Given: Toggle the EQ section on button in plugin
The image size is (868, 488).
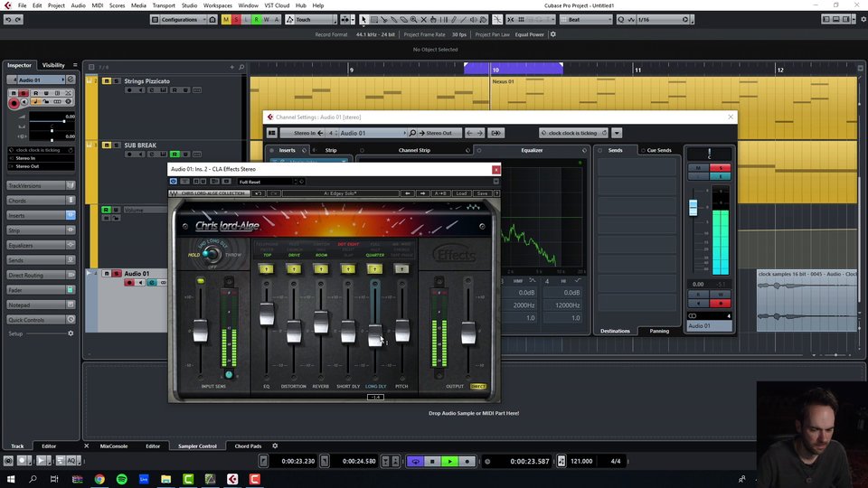Looking at the screenshot, I should pyautogui.click(x=266, y=269).
